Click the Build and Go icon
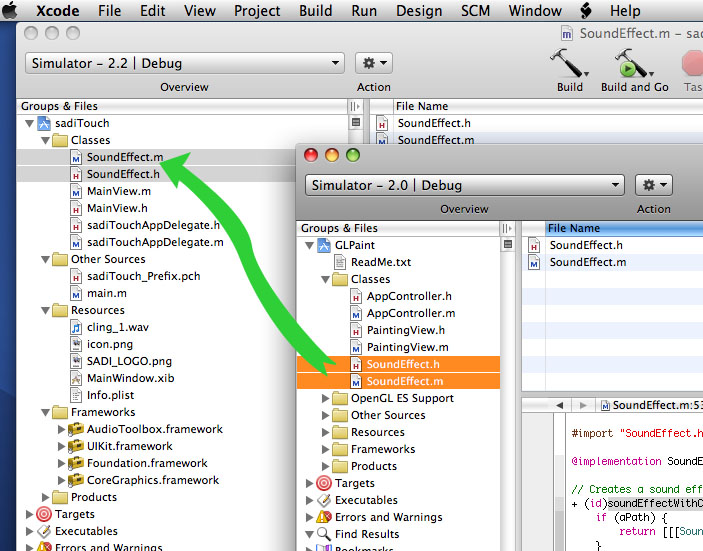Image resolution: width=703 pixels, height=551 pixels. (634, 63)
